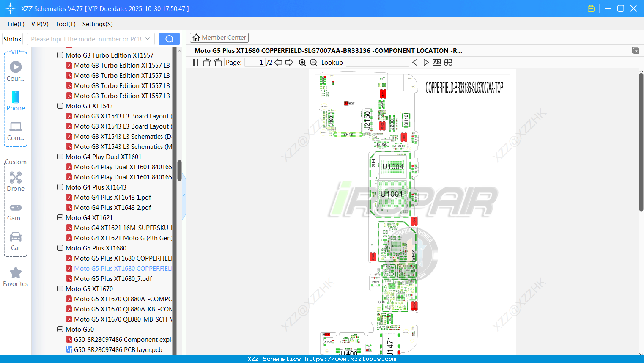Image resolution: width=644 pixels, height=363 pixels.
Task: Click the Shrink button
Action: [x=12, y=39]
